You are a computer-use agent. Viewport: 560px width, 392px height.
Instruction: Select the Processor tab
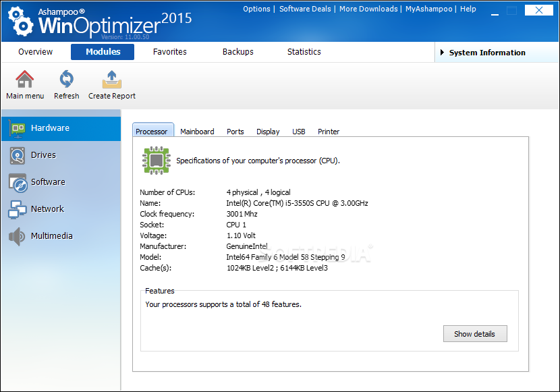(153, 130)
